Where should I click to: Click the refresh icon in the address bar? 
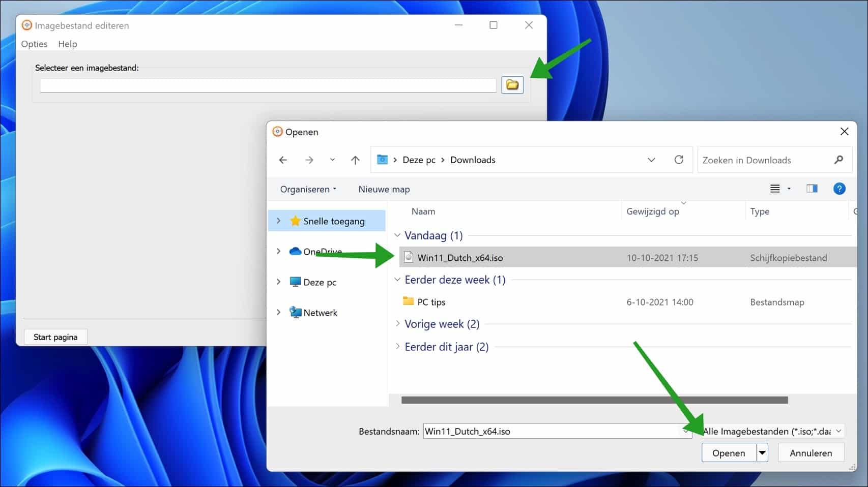(x=679, y=160)
